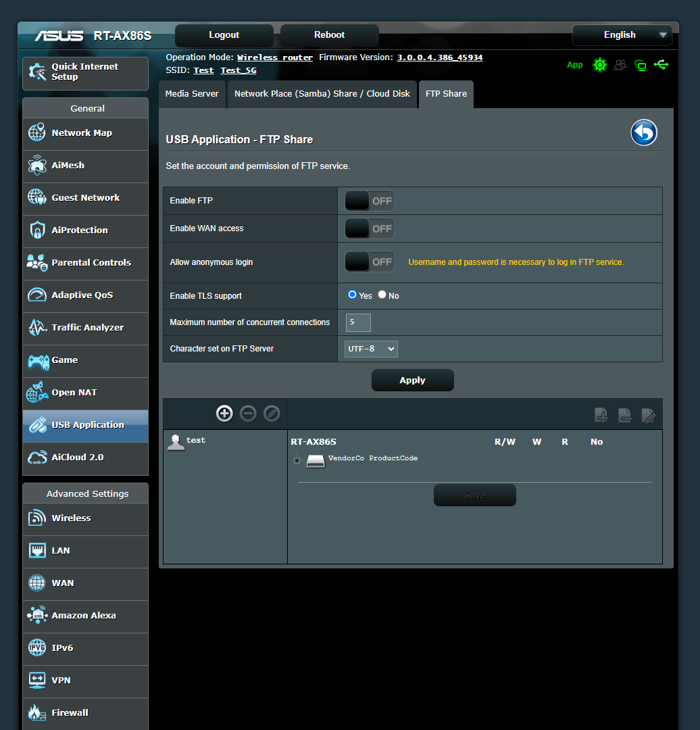This screenshot has width=700, height=730.
Task: Click the rename folder icon
Action: tap(649, 415)
